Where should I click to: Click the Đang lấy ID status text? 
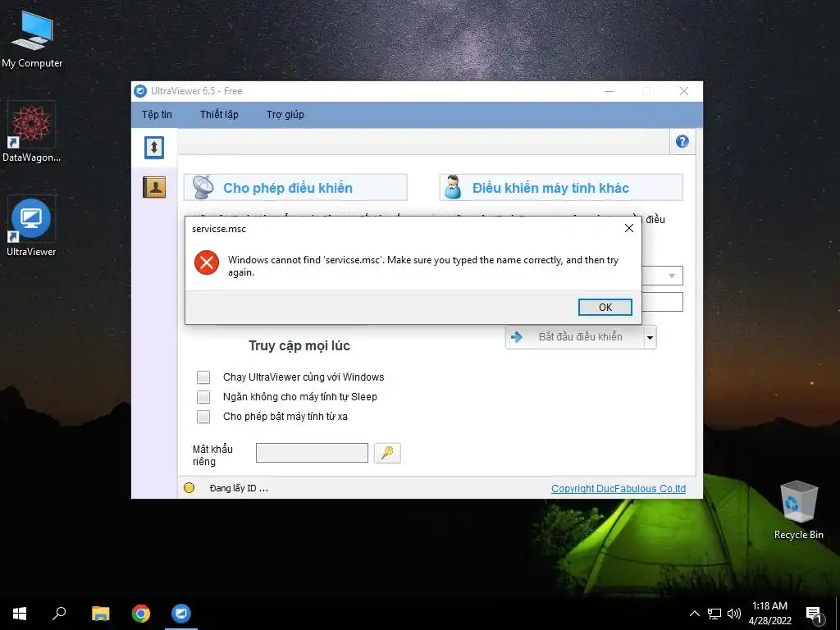point(239,488)
